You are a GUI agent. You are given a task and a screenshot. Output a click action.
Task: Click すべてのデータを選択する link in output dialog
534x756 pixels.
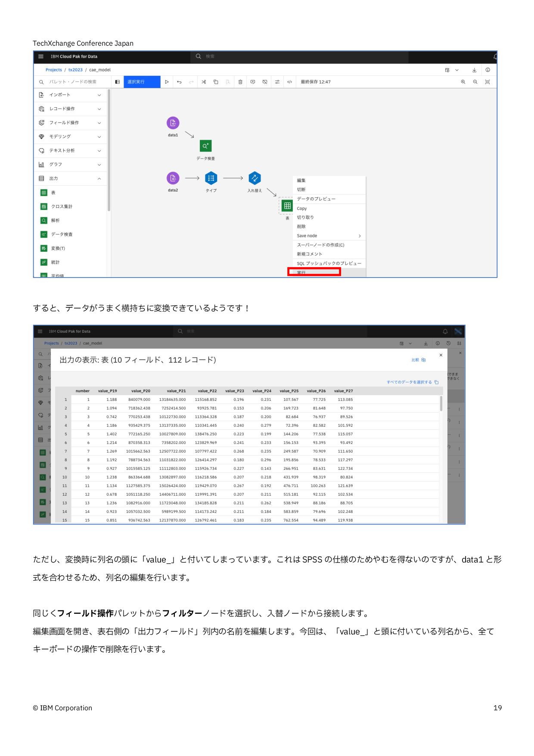(412, 382)
